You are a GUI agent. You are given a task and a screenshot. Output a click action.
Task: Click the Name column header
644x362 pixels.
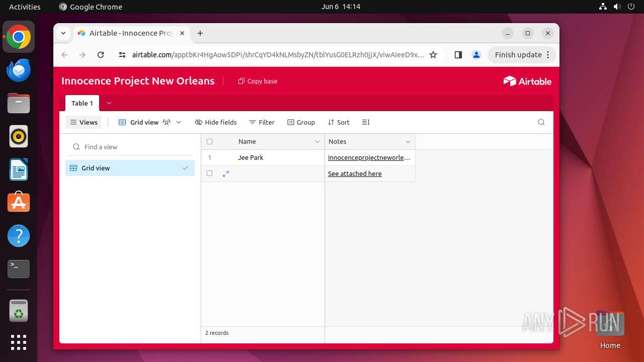pyautogui.click(x=263, y=142)
